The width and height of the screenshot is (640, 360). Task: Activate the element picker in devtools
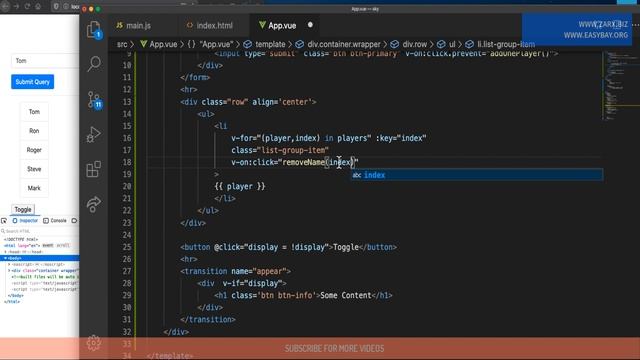click(x=4, y=221)
